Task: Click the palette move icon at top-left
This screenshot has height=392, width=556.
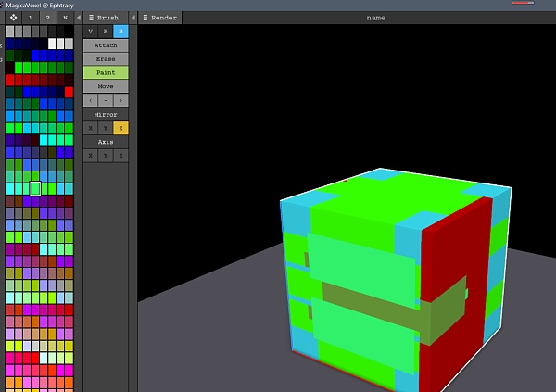Action: (12, 17)
